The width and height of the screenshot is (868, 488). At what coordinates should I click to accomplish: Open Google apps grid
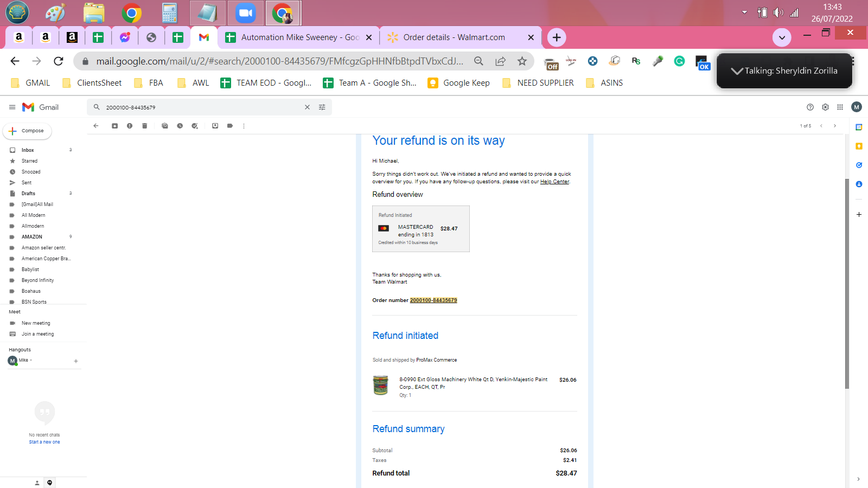click(840, 107)
